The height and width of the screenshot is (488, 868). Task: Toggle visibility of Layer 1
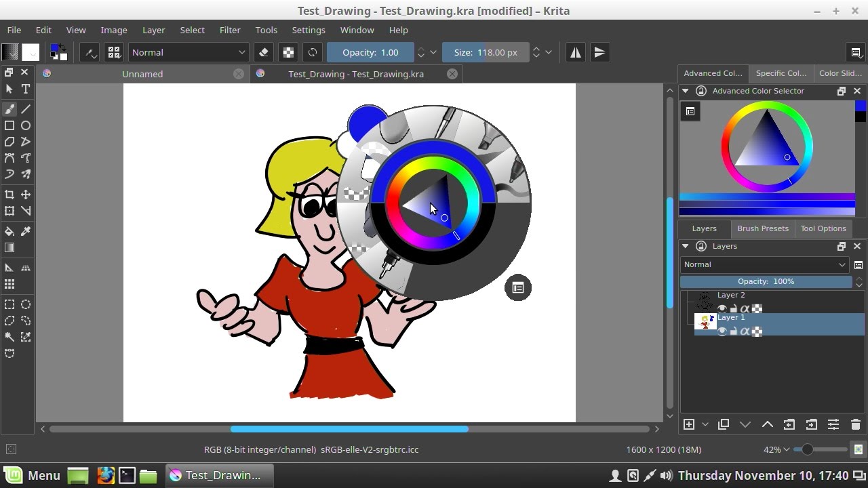pos(722,331)
